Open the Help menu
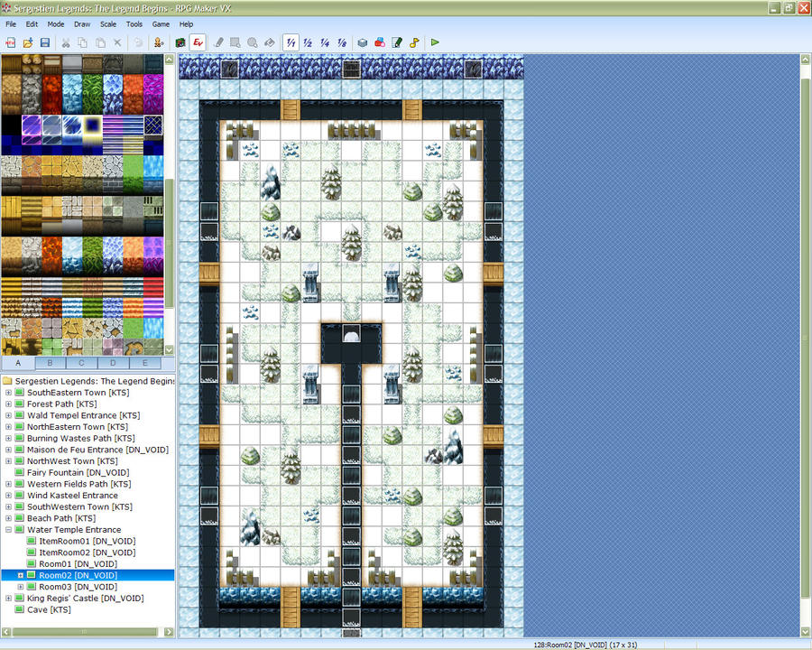This screenshot has width=812, height=650. [187, 24]
